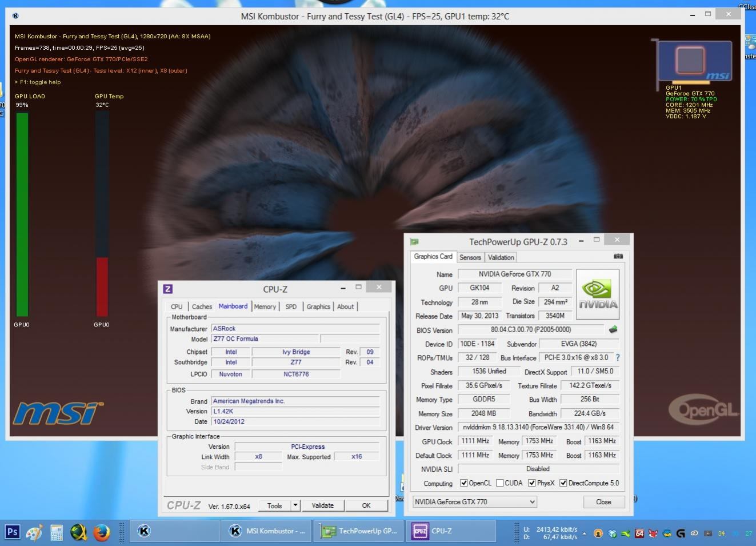Open Firefox from the taskbar
Screen dimensions: 756x546
[101, 532]
